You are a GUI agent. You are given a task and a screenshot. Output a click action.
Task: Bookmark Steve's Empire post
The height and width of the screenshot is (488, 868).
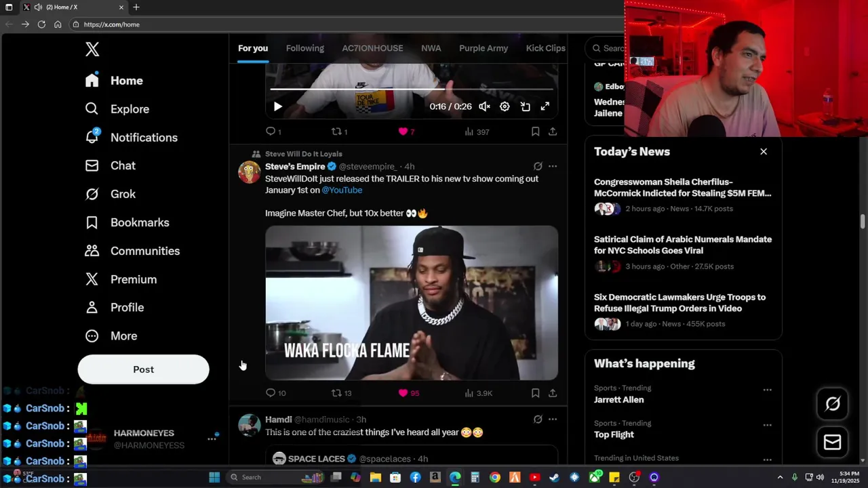point(535,393)
